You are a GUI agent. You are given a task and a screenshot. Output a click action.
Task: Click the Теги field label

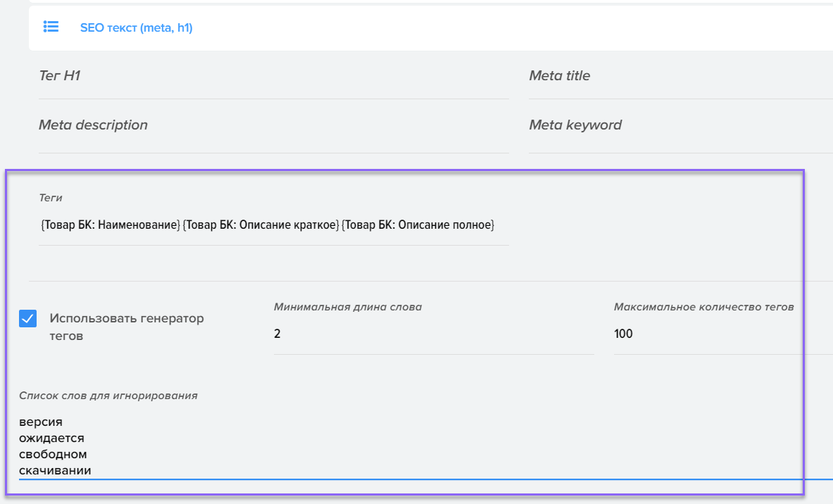click(51, 199)
